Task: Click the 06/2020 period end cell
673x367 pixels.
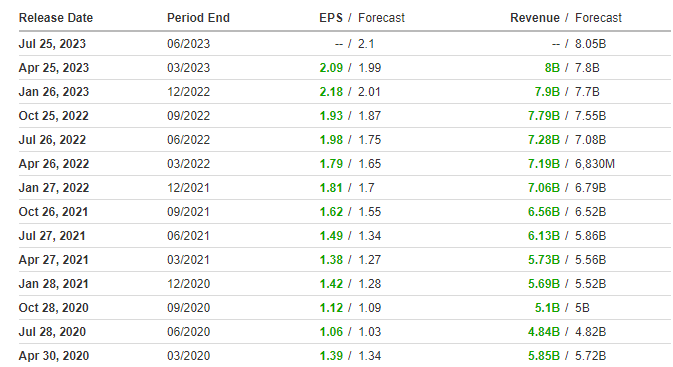Action: pyautogui.click(x=188, y=332)
